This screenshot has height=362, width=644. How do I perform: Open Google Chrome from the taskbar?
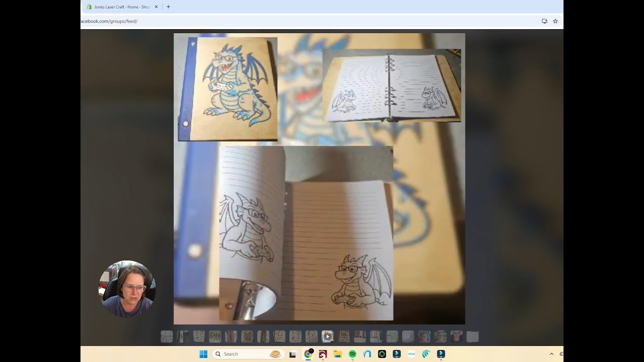(308, 354)
